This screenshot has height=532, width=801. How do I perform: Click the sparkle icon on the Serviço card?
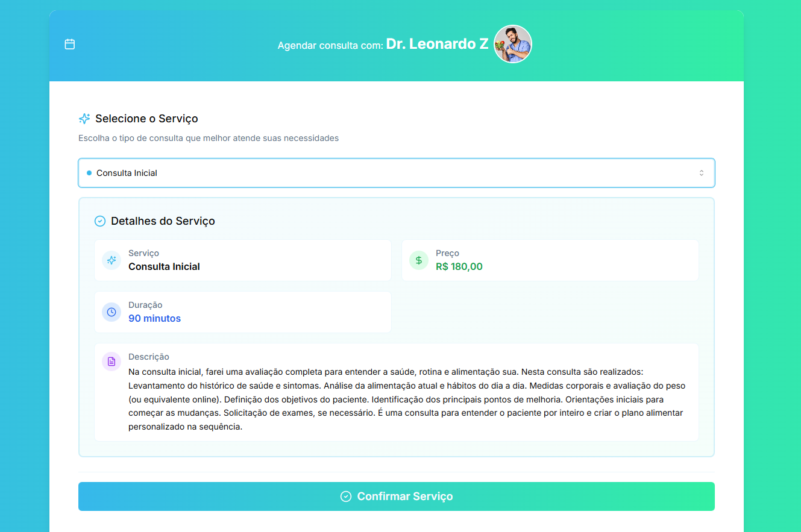pos(112,260)
